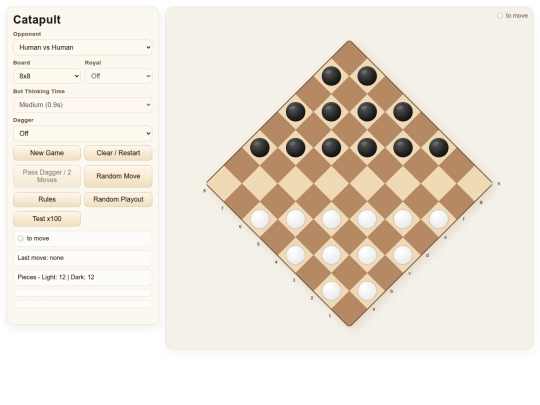
Task: Expand the Royal dropdown set to Off
Action: point(118,76)
